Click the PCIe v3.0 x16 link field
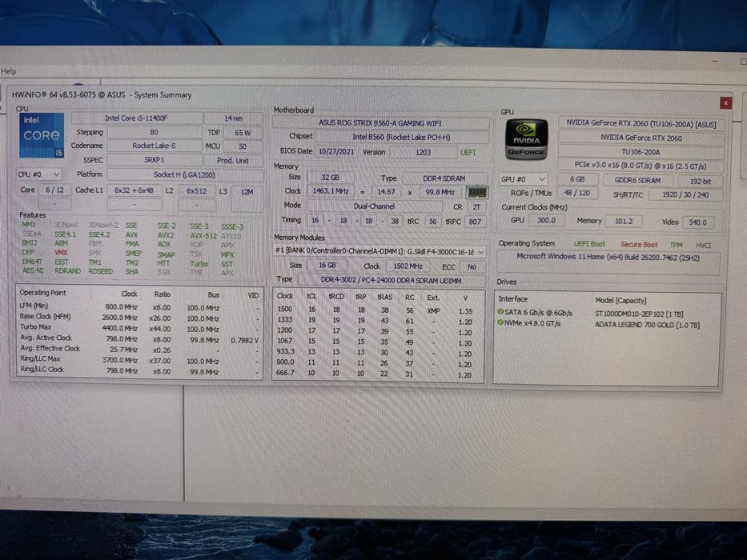The image size is (747, 560). tap(641, 166)
